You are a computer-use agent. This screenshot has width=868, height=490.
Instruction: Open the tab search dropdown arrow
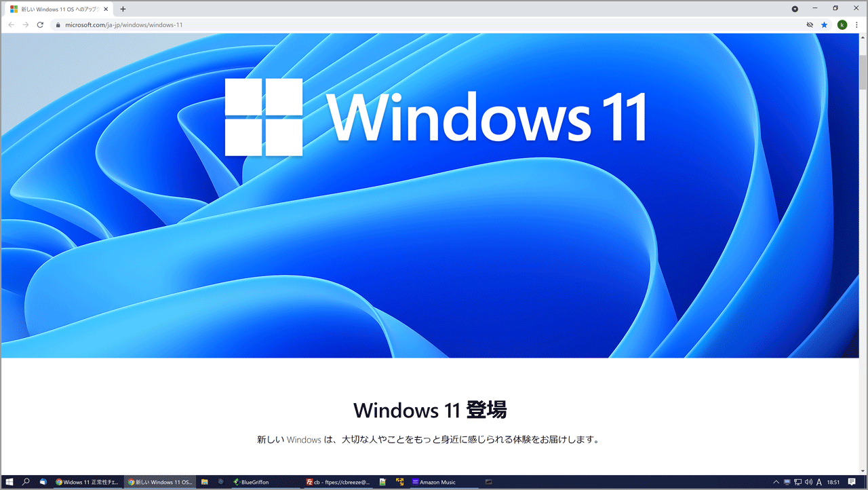click(x=795, y=9)
